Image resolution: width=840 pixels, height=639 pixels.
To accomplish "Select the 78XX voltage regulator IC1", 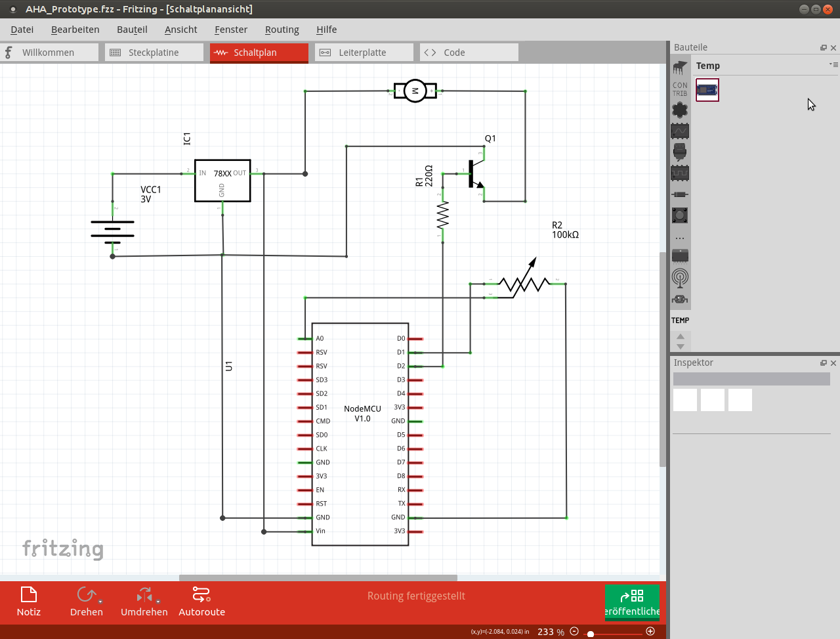I will click(x=222, y=181).
